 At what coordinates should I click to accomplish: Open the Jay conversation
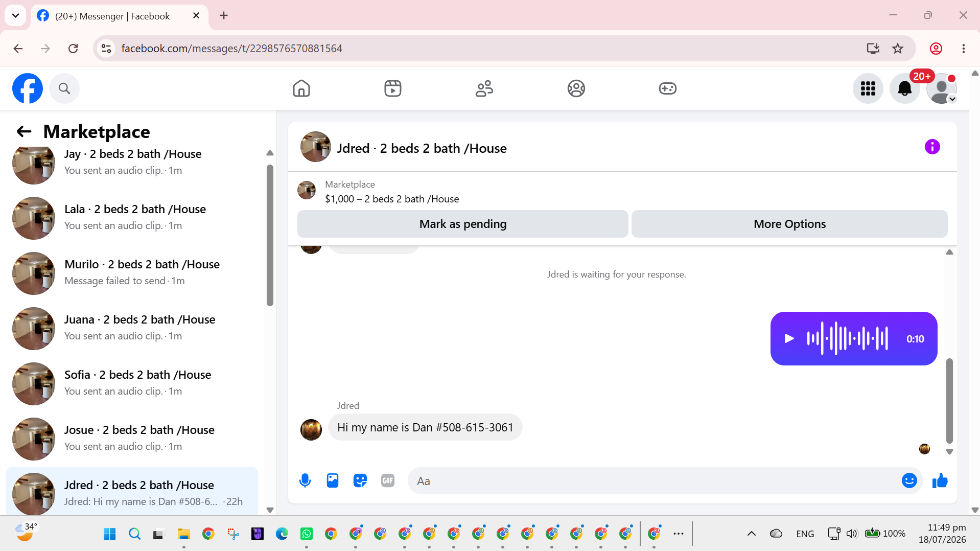pyautogui.click(x=132, y=163)
